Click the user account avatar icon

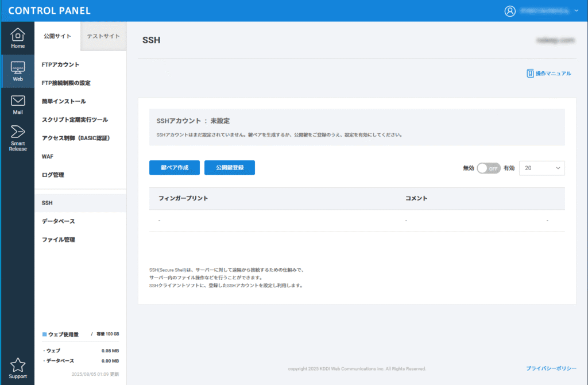pyautogui.click(x=510, y=11)
